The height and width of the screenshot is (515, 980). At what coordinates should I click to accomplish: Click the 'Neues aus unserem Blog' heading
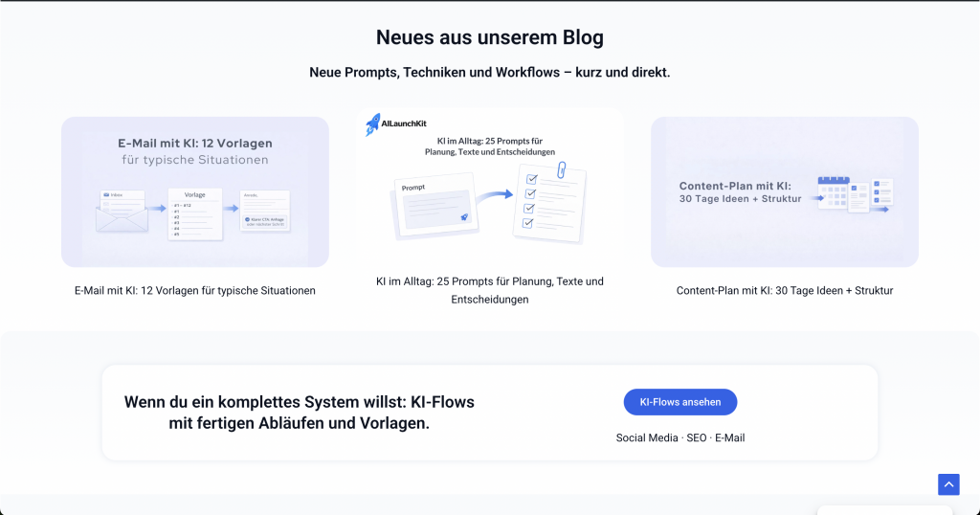[x=490, y=37]
